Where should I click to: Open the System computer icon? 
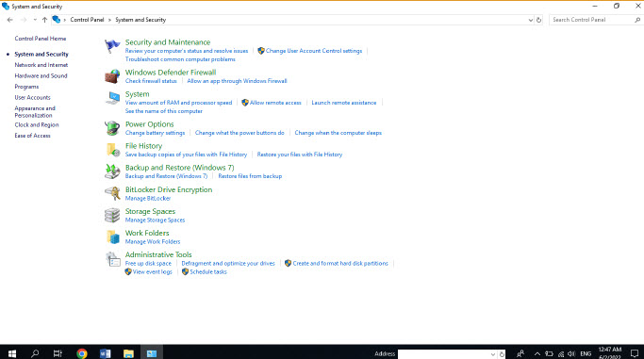(112, 98)
